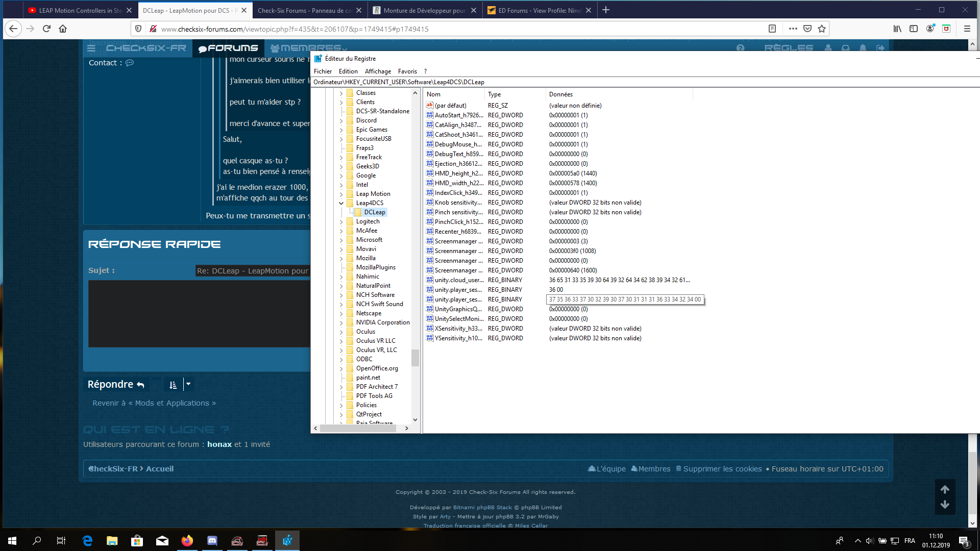Click Sujet subject input field

pos(253,271)
